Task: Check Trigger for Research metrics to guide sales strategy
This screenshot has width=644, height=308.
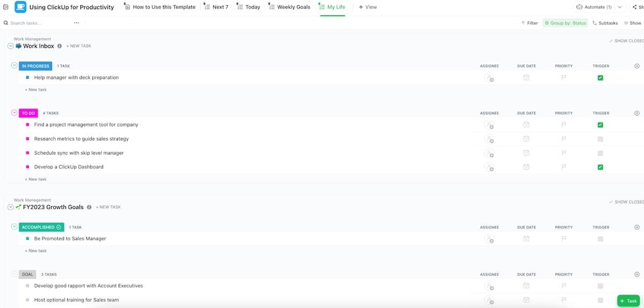Action: click(601, 139)
